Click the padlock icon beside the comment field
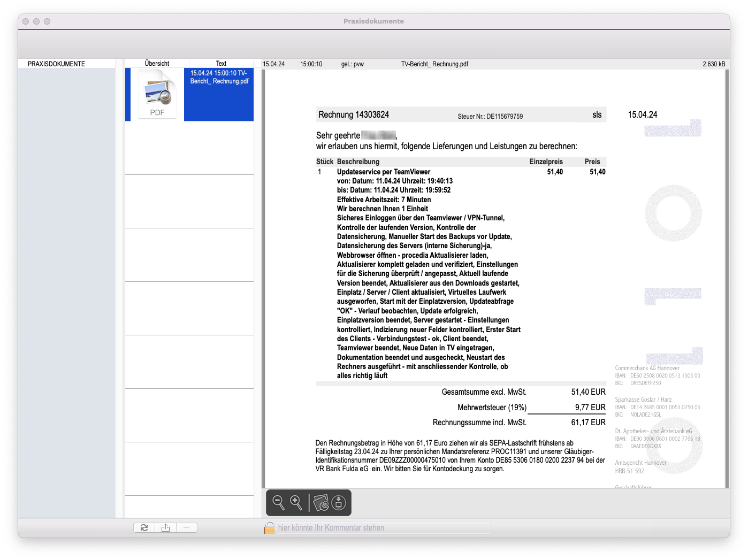Viewport: 748px width, 560px height. click(x=269, y=528)
